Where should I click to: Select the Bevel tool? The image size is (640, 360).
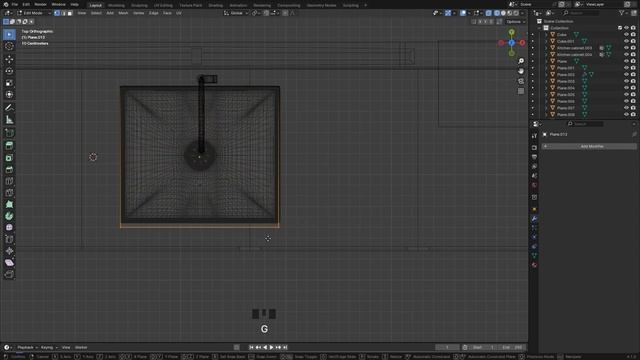tap(9, 169)
